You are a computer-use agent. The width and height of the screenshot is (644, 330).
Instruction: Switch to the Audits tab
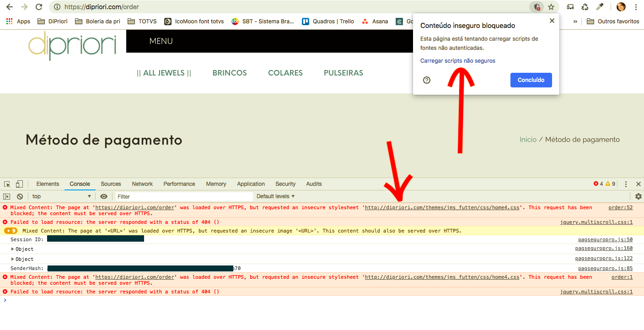[x=314, y=184]
